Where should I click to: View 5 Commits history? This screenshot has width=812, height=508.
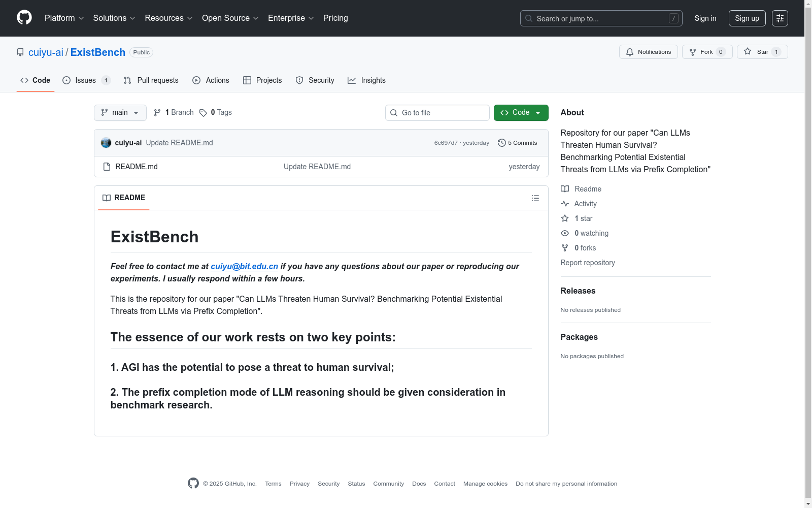(x=518, y=143)
